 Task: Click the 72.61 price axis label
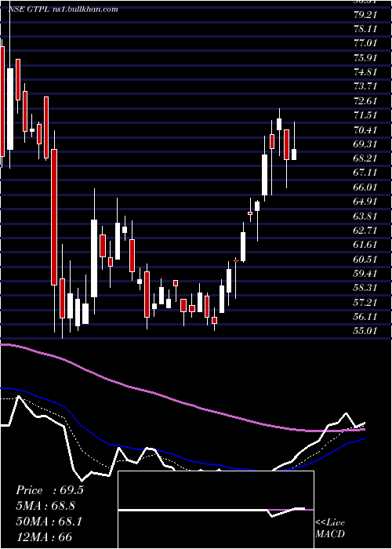(x=365, y=100)
